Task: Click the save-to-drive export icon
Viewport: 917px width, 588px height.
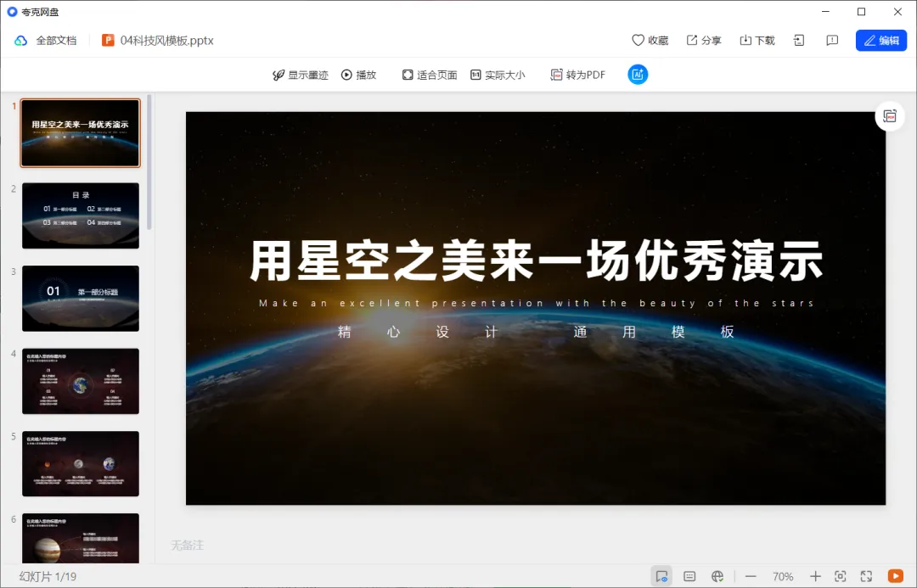Action: 799,41
